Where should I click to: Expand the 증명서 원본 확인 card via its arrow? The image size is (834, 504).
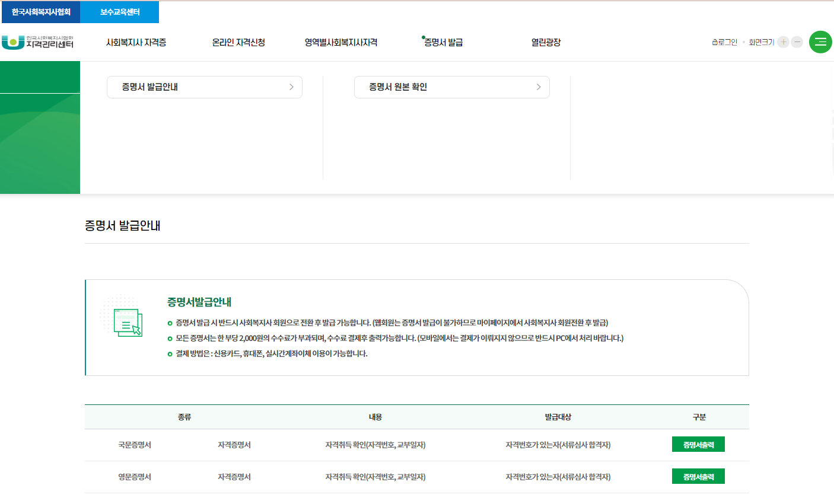(x=539, y=87)
